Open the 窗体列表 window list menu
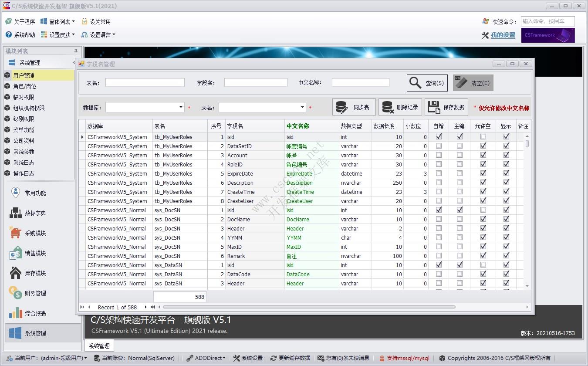The height and width of the screenshot is (366, 588). 58,22
